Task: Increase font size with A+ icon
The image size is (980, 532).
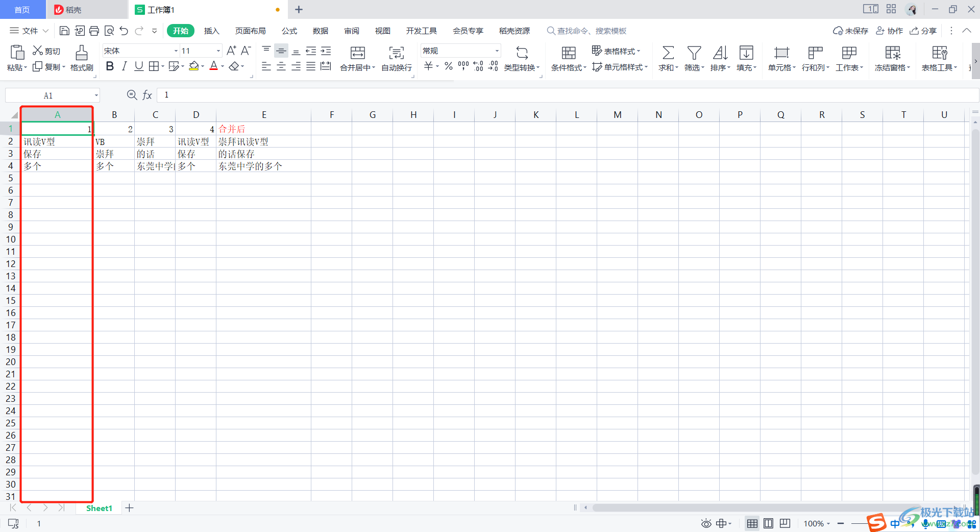Action: (x=231, y=51)
